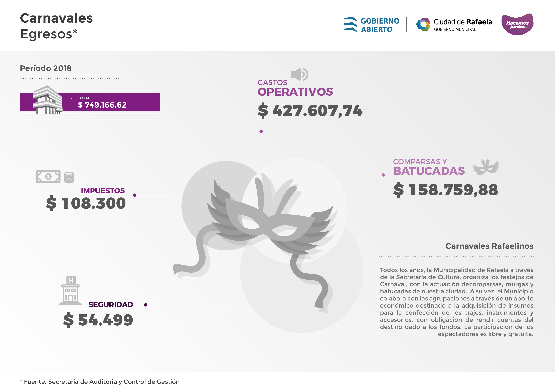Image resolution: width=555 pixels, height=392 pixels.
Task: Select the purple Total $ 749.166,62 banner
Action: click(x=90, y=102)
